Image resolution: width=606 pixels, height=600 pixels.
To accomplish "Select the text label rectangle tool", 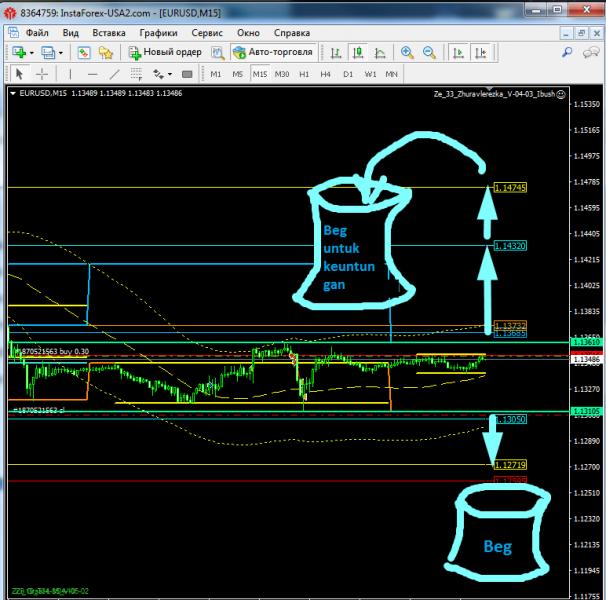I will [187, 74].
